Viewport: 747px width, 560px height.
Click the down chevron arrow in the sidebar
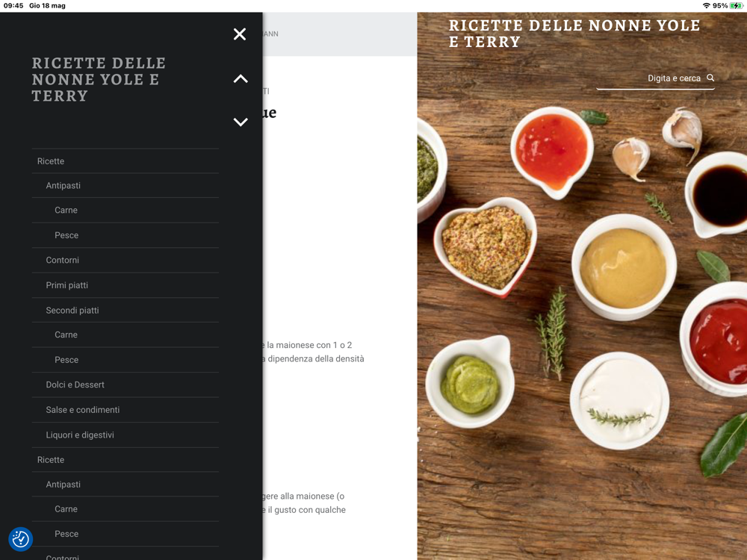point(241,122)
